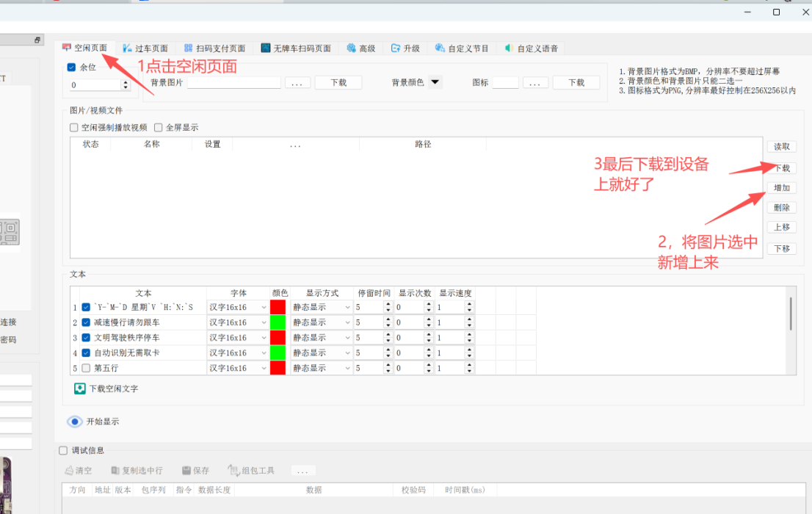
Task: Open font dropdown for 自动识别无需取卡 row
Action: click(x=264, y=353)
